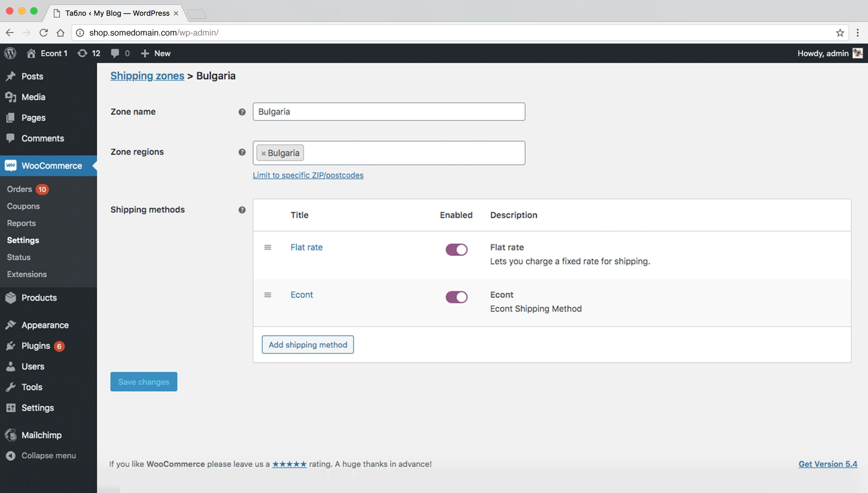Click the browser home icon
868x493 pixels.
click(61, 33)
